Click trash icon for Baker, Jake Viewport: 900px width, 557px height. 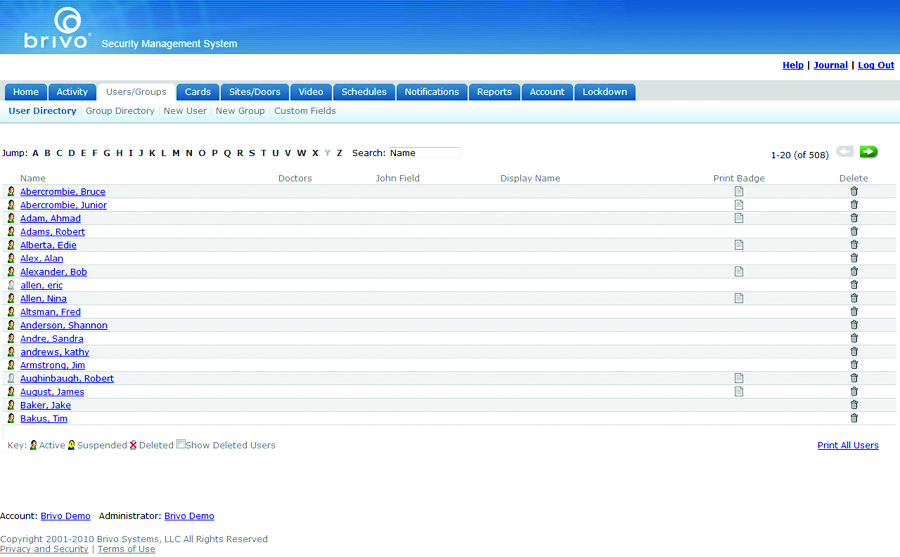854,405
